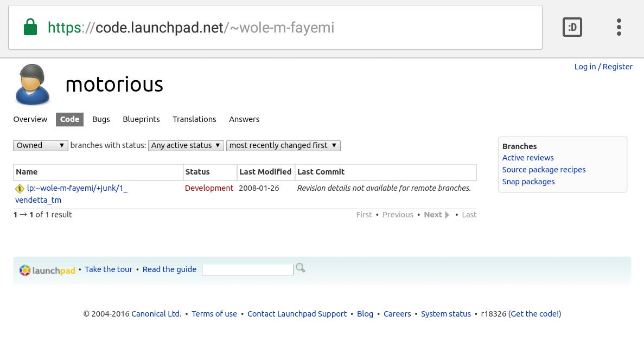Click the Next arrow icon
The width and height of the screenshot is (644, 361).
pos(447,215)
